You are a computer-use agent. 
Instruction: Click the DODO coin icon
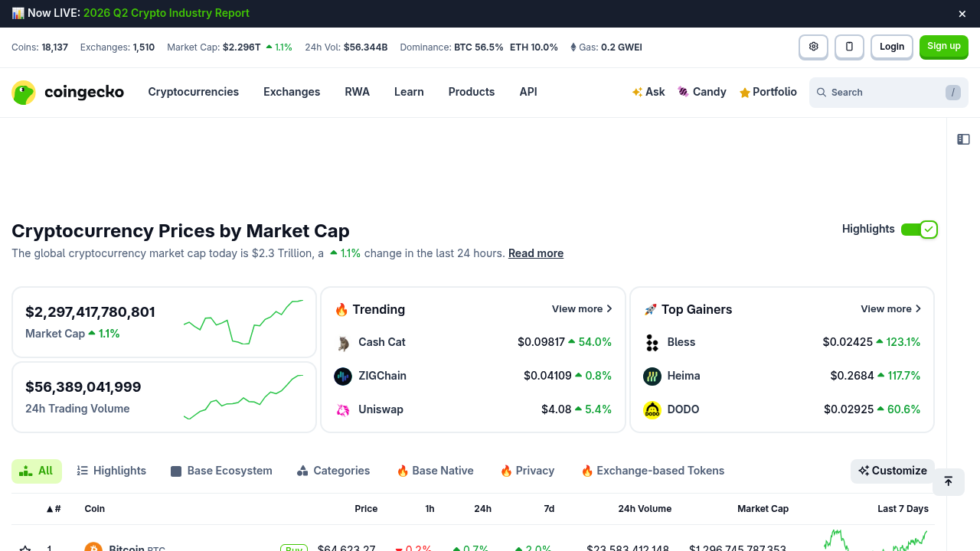652,410
